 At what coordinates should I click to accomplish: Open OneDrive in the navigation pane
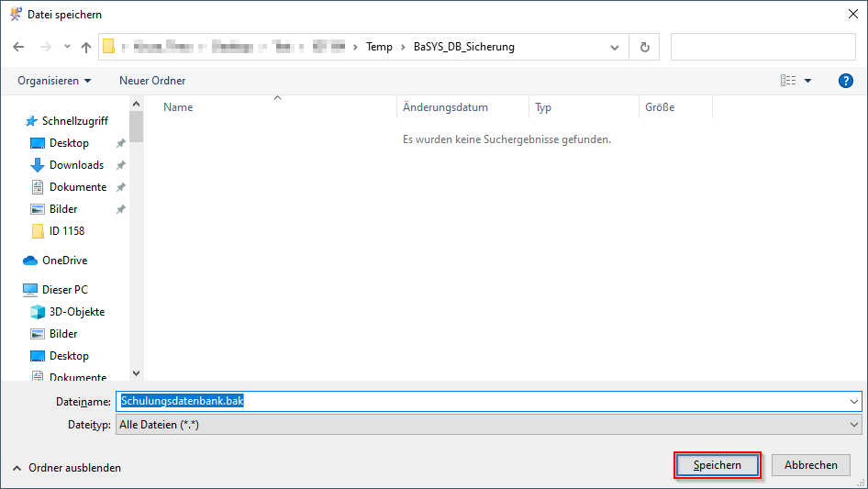tap(64, 261)
